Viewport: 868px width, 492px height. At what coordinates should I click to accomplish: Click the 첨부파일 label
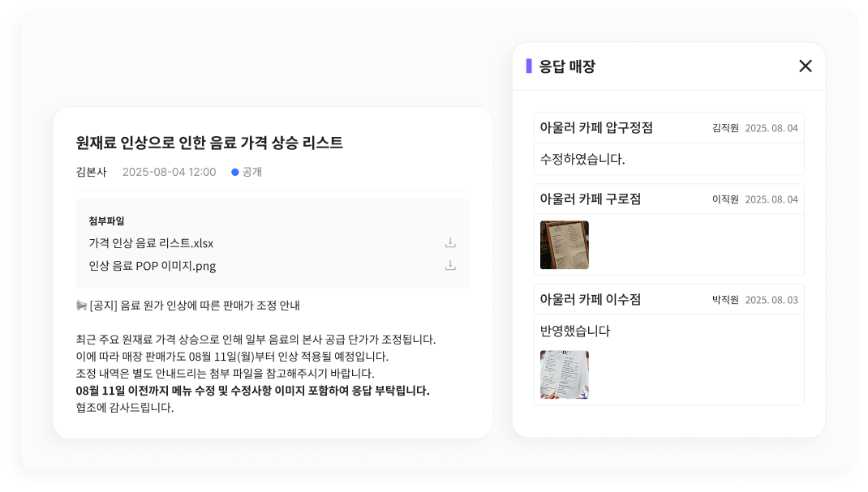coord(106,220)
